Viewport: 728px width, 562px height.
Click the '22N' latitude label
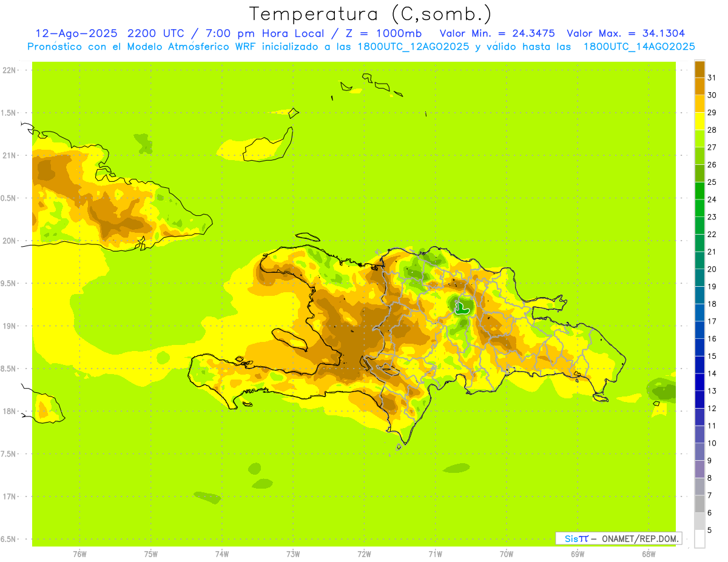10,70
